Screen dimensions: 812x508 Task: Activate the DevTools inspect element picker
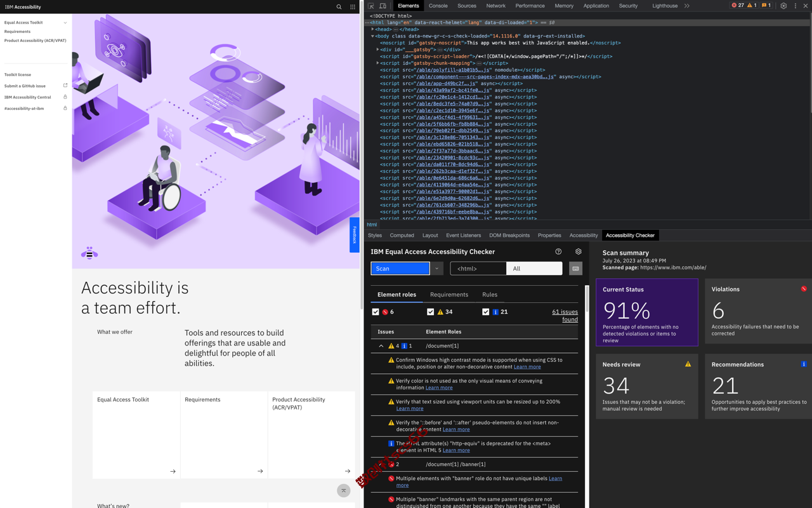[x=371, y=6]
